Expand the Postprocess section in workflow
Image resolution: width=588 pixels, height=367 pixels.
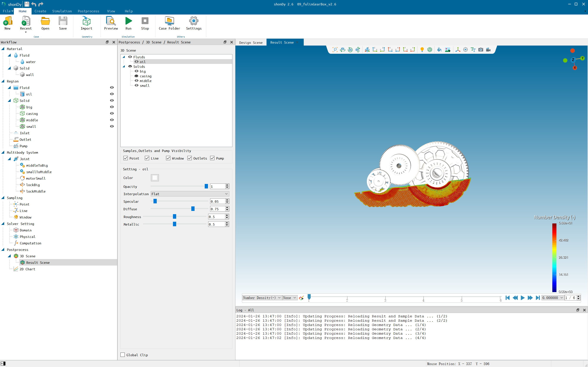(3, 250)
